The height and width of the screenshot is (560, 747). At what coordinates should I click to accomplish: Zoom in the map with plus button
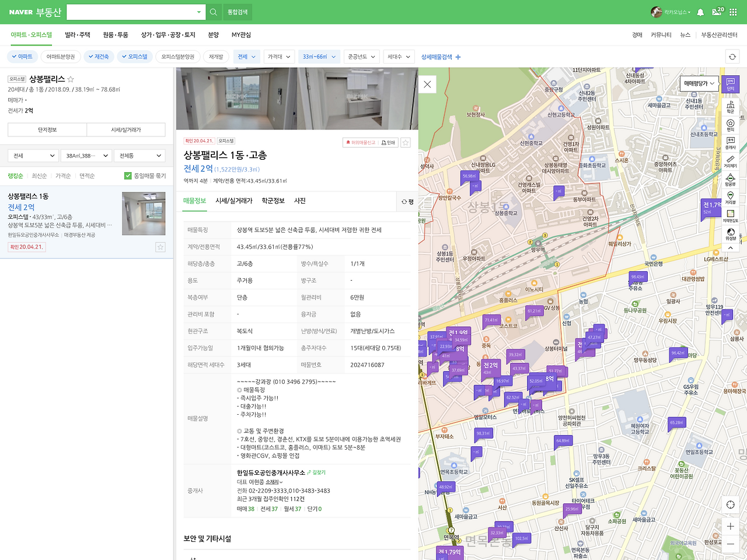point(730,526)
